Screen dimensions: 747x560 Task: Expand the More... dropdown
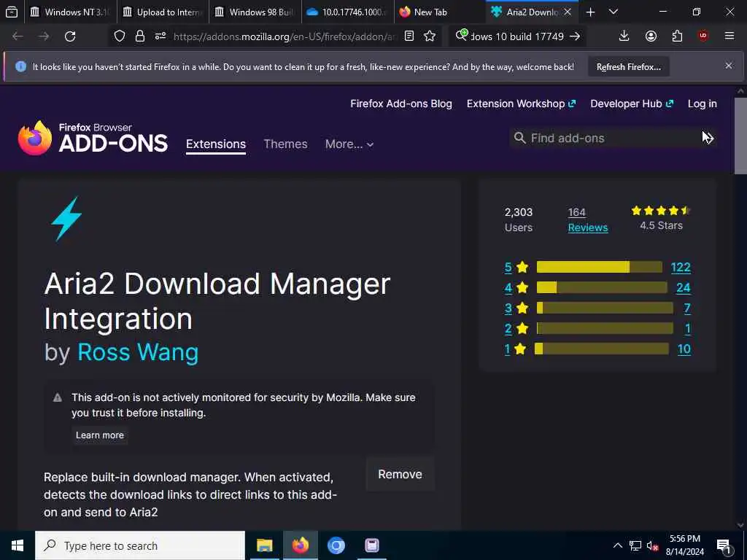pyautogui.click(x=349, y=144)
